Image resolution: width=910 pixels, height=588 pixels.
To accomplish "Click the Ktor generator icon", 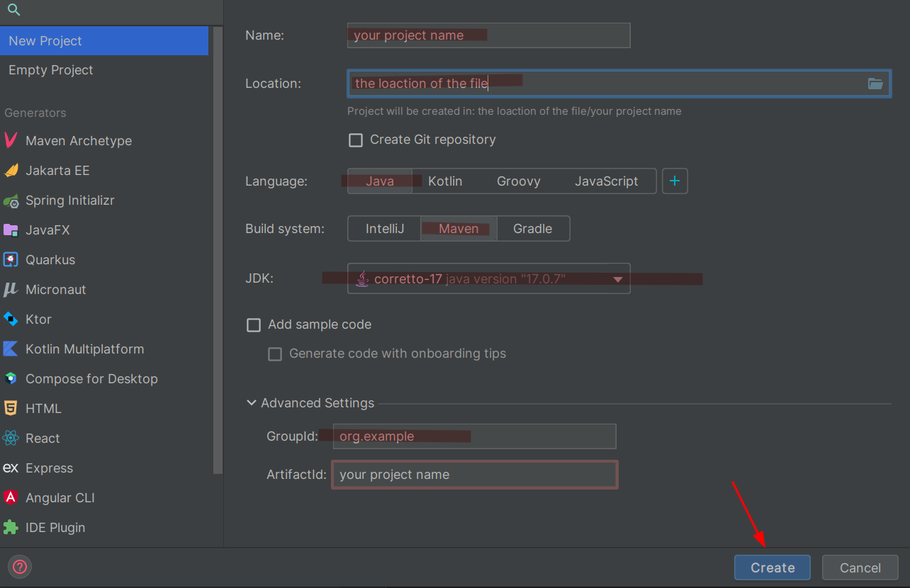I will (11, 320).
